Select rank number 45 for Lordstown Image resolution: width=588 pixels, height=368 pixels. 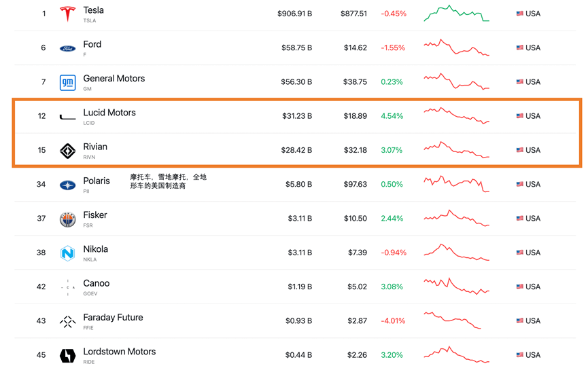[x=41, y=354]
